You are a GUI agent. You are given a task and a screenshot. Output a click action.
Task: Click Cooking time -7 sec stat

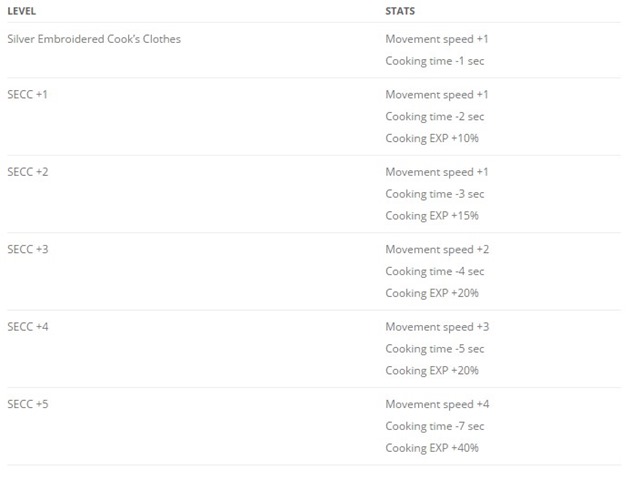pyautogui.click(x=435, y=426)
